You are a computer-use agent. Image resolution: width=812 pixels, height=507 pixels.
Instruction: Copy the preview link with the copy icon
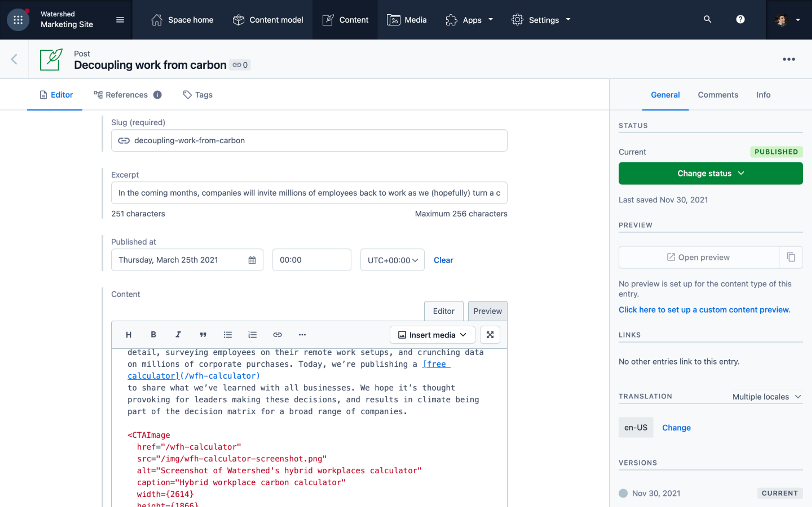coord(791,257)
